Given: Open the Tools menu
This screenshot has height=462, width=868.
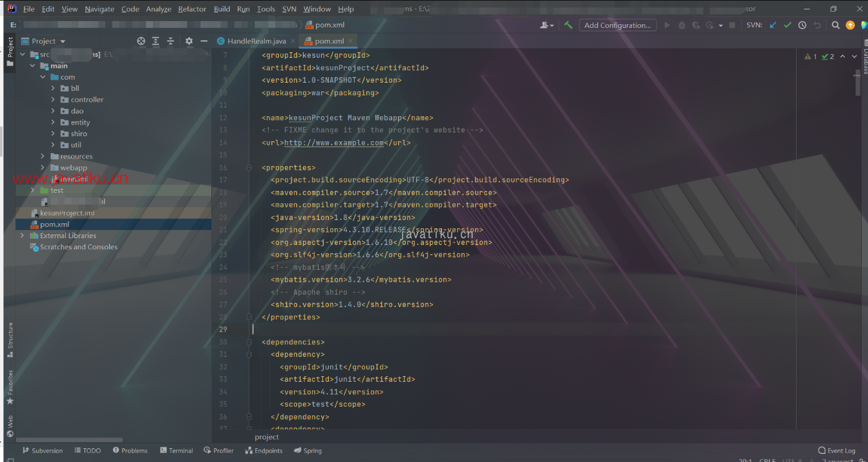Looking at the screenshot, I should click(266, 9).
